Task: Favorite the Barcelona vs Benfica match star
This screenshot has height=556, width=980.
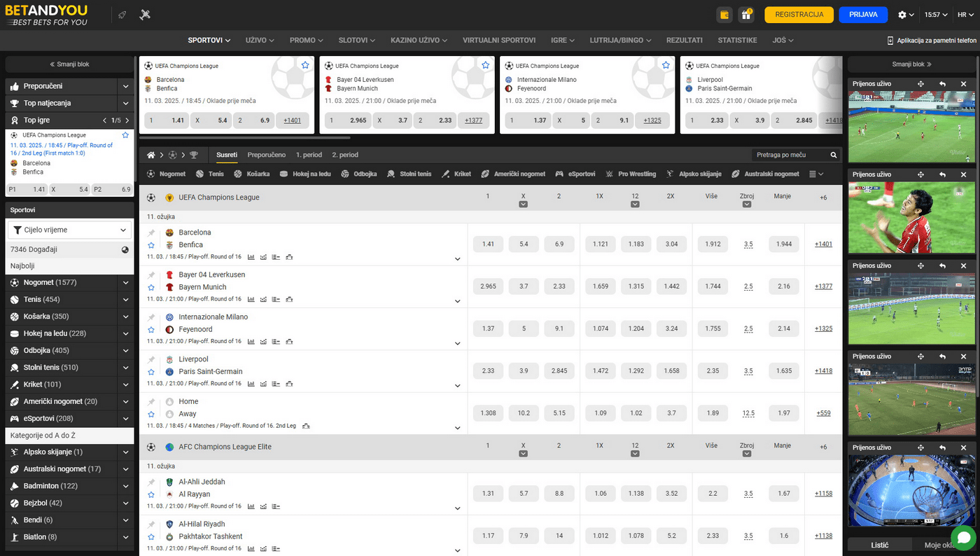Action: tap(150, 245)
